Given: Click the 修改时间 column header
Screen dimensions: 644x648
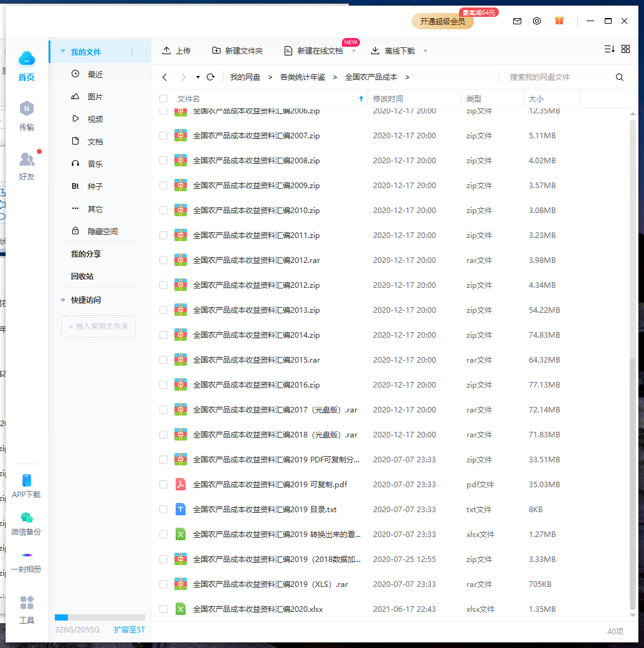Looking at the screenshot, I should (x=414, y=99).
